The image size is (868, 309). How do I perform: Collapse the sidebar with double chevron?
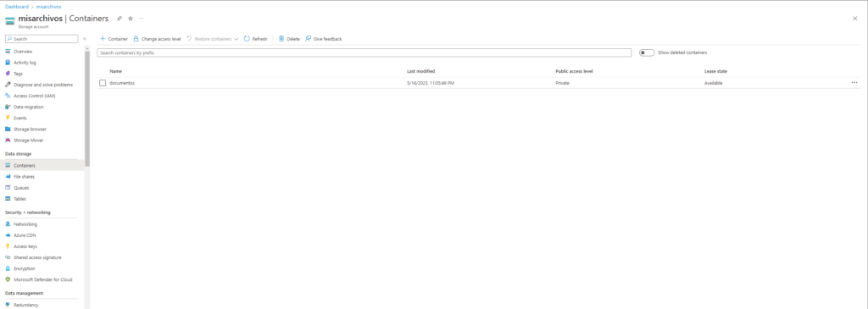[85, 39]
